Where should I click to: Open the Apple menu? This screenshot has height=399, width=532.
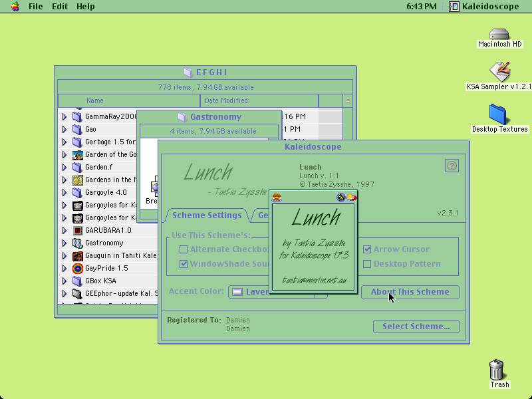[x=15, y=7]
